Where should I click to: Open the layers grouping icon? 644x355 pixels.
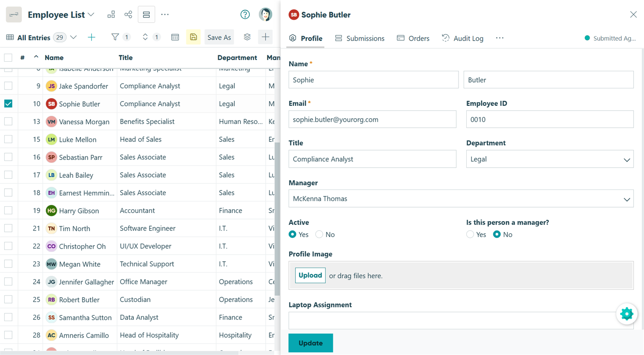(x=247, y=37)
